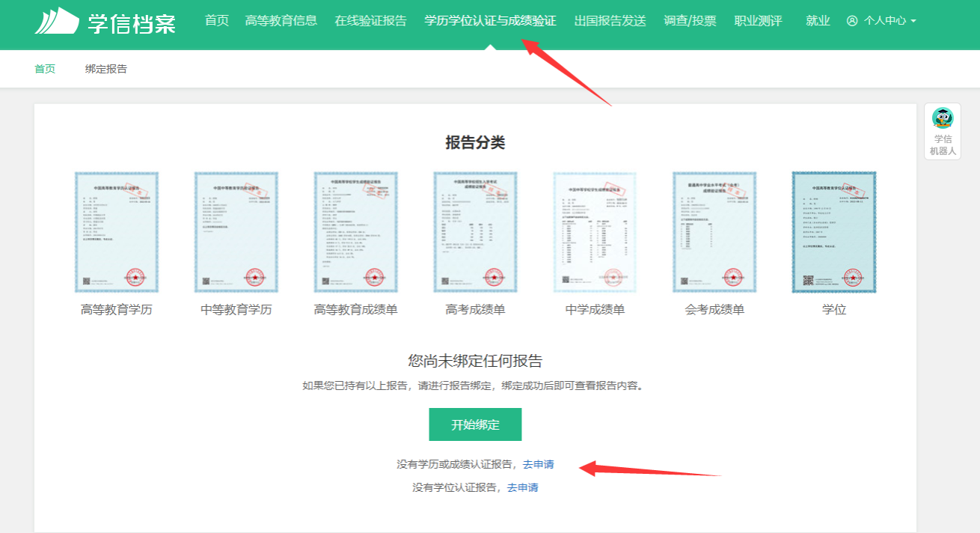Click 去申请 for 学历或成绩认证报告
The width and height of the screenshot is (980, 533).
[x=538, y=464]
